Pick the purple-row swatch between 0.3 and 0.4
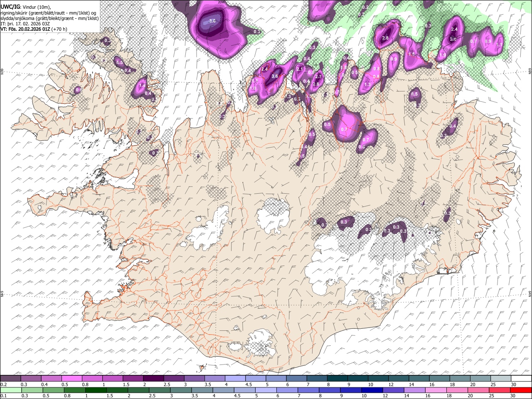532x399 pixels. [x=31, y=378]
